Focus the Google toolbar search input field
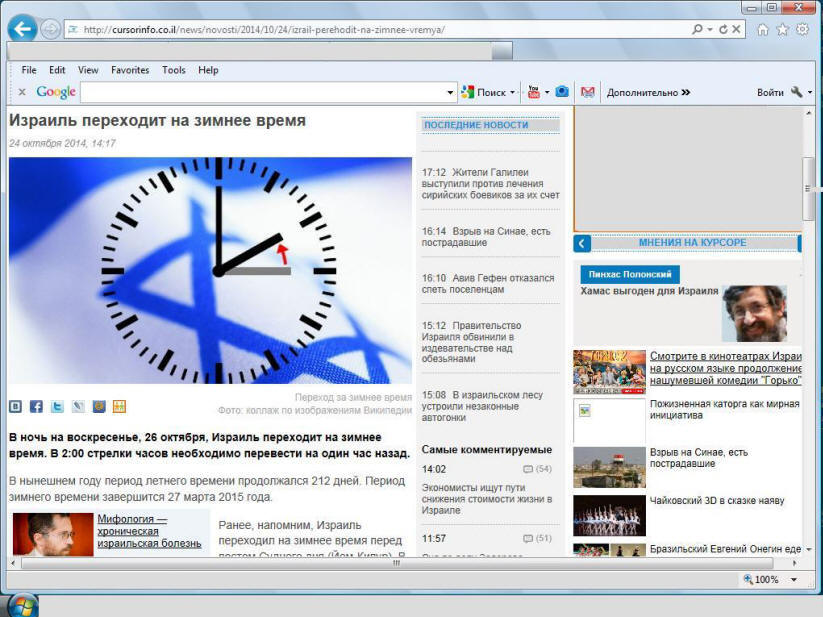This screenshot has height=617, width=823. pos(263,93)
